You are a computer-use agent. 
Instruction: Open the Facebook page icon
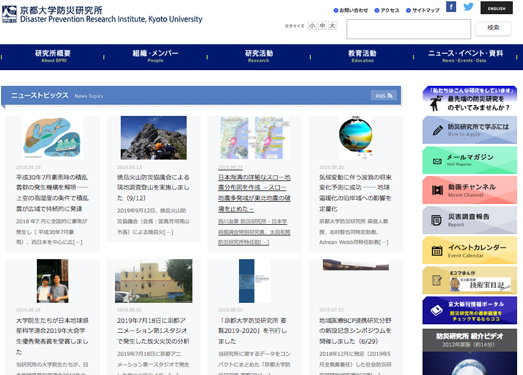(x=451, y=7)
